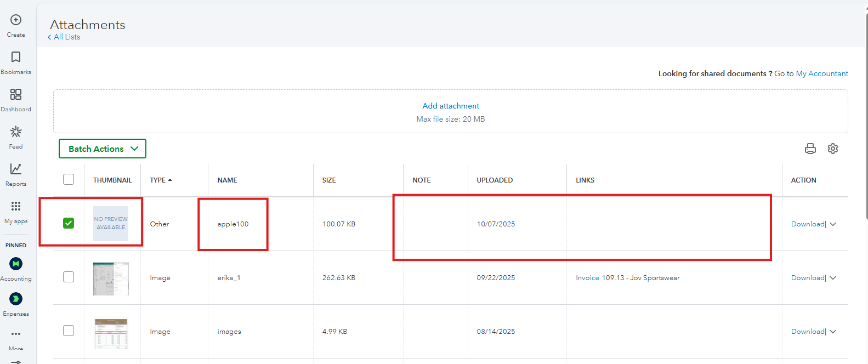Open My apps grid icon
868x364 pixels.
(16, 206)
